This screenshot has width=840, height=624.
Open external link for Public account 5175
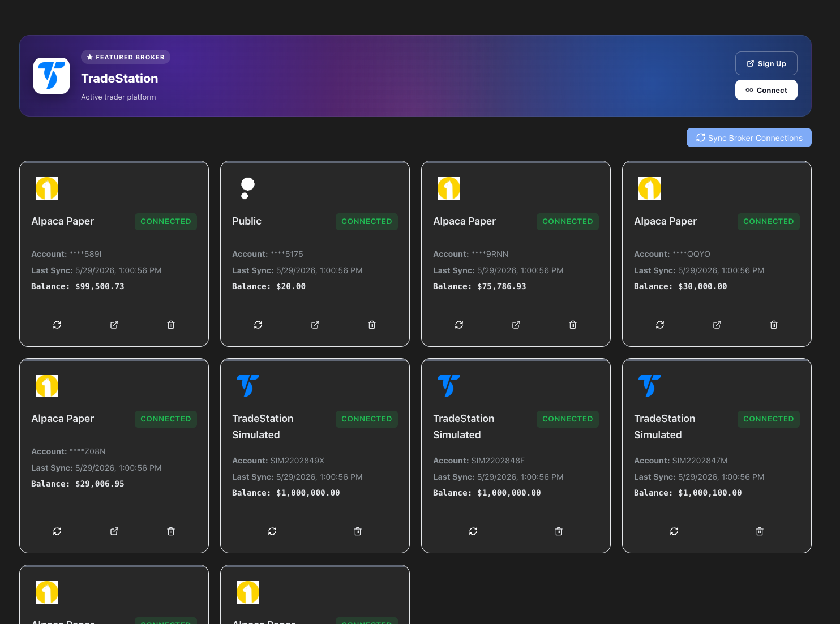[315, 325]
